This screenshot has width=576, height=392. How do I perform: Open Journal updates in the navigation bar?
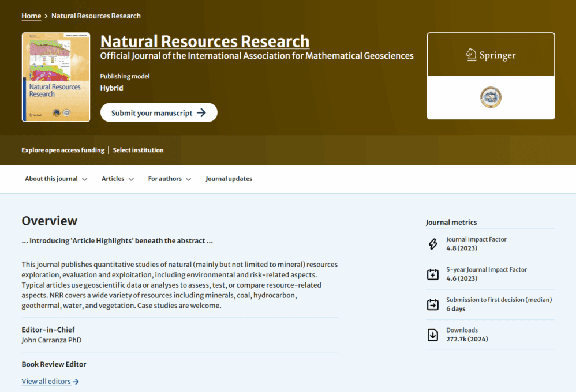pos(229,179)
